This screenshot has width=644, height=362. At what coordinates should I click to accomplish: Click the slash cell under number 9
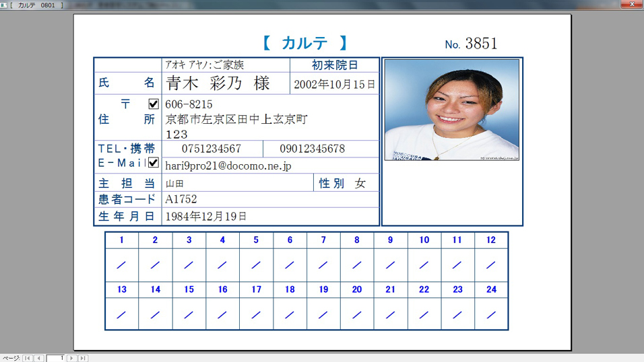pos(390,265)
